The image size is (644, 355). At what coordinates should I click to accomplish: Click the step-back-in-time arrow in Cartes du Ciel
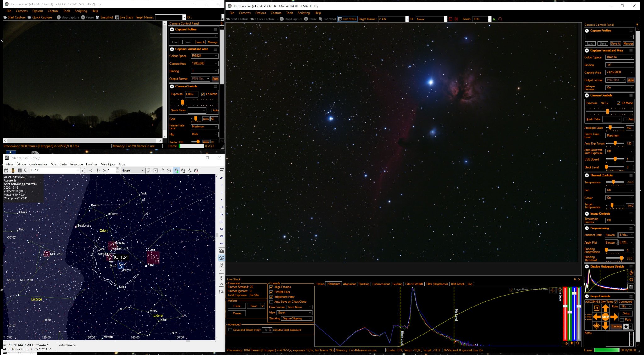pyautogui.click(x=91, y=170)
